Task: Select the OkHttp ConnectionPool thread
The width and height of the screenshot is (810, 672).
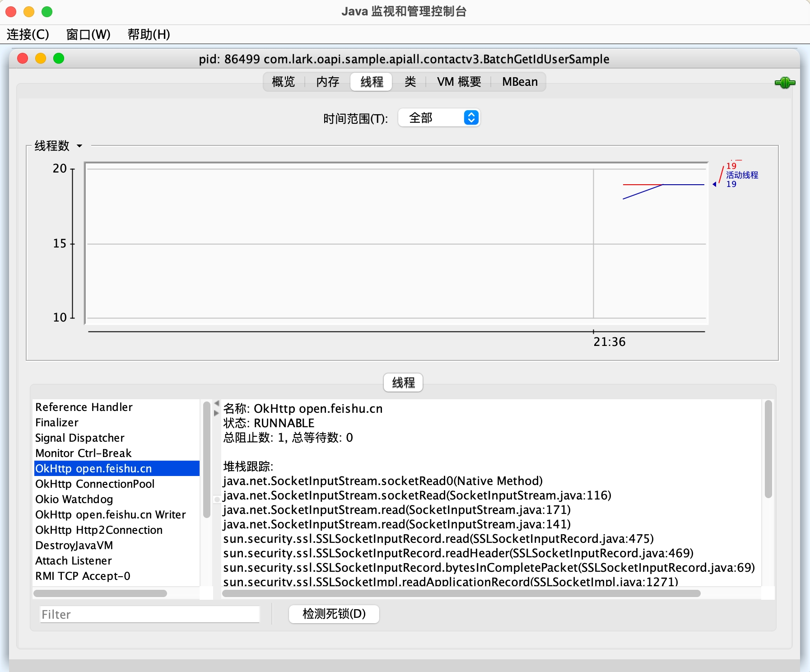Action: (x=95, y=484)
